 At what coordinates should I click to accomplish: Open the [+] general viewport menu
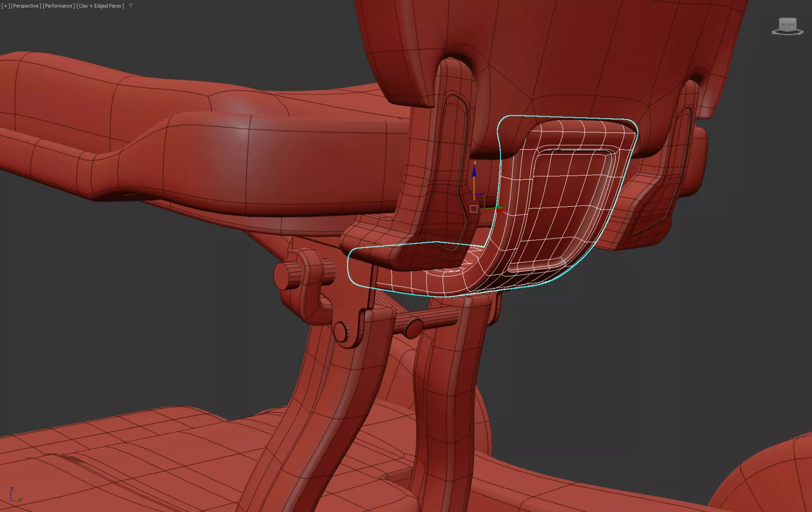pos(5,6)
